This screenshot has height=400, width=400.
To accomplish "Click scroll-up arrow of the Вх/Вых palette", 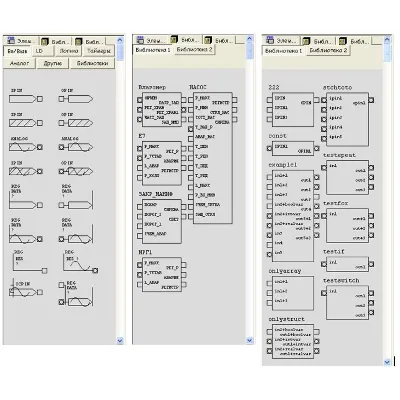I will 120,40.
